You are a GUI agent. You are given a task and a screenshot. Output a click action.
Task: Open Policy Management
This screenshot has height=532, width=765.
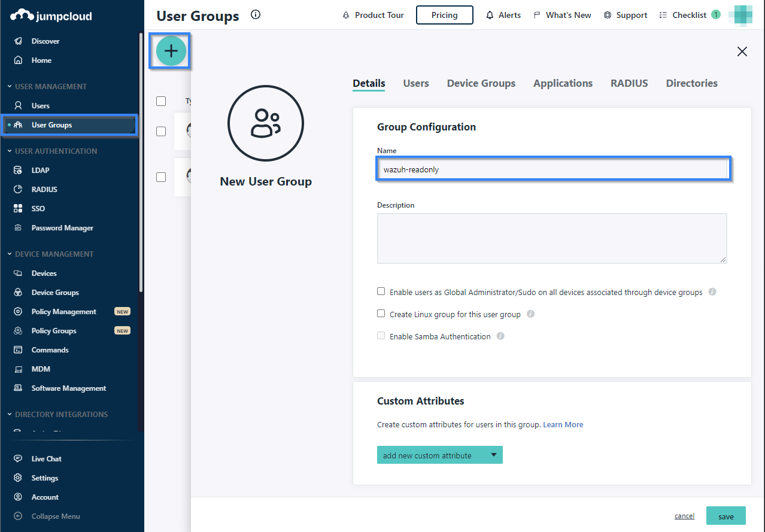coord(63,312)
